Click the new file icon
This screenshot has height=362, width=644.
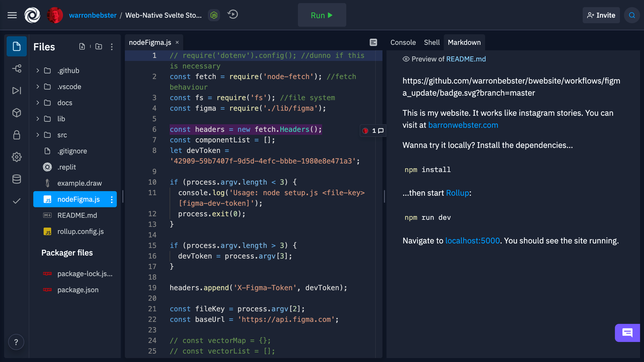[82, 46]
